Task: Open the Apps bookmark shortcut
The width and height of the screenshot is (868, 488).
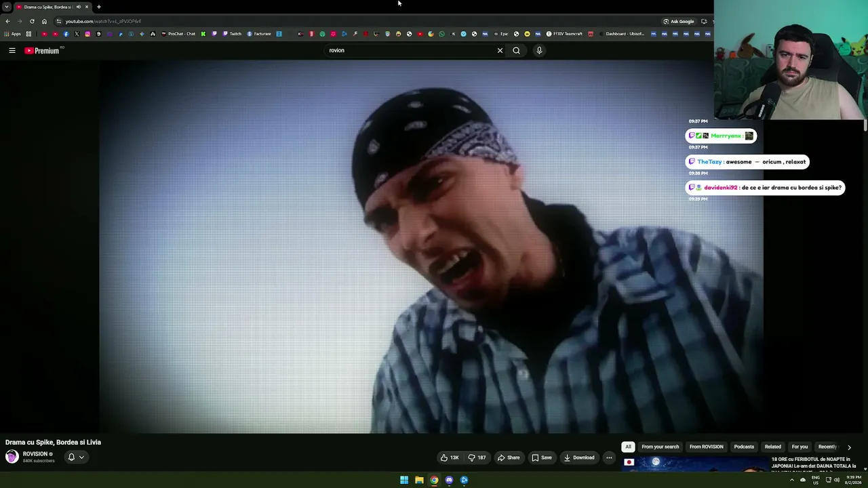Action: coord(13,34)
